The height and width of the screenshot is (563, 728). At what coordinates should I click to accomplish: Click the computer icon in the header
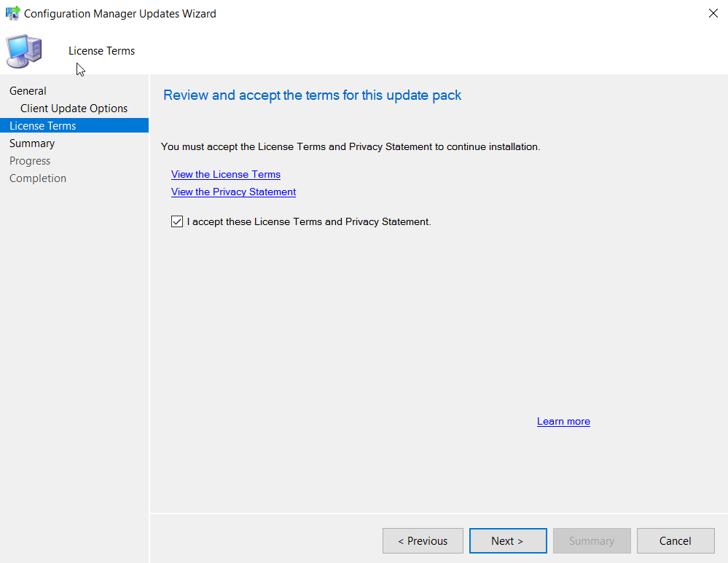point(23,51)
